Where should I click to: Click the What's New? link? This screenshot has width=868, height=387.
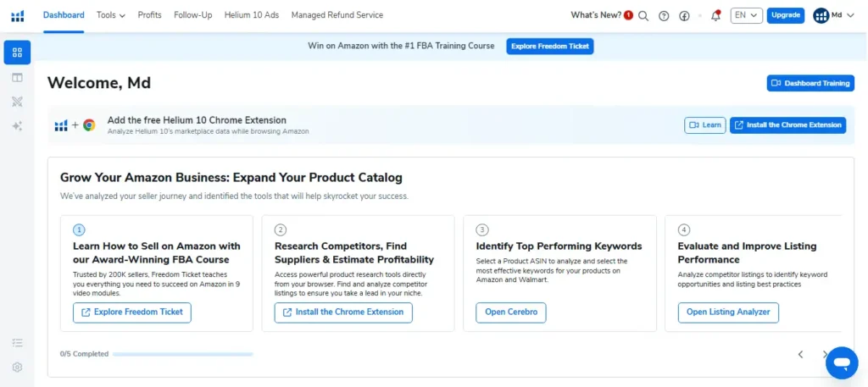(596, 15)
